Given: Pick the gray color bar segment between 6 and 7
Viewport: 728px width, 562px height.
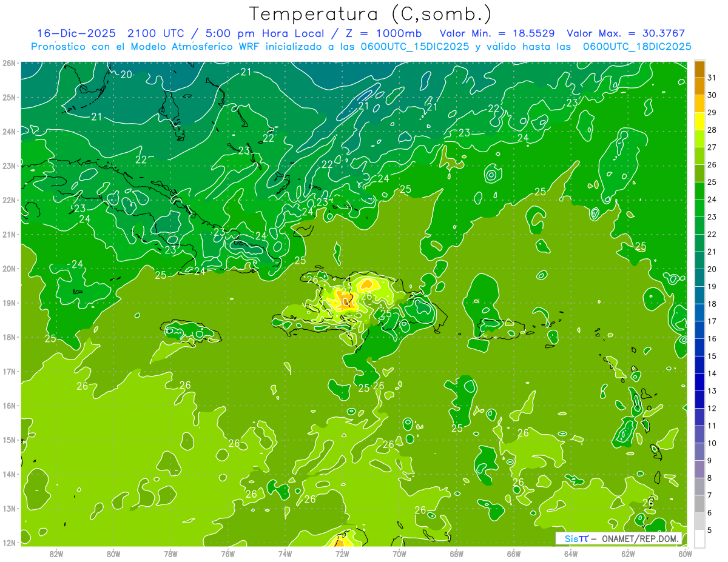Looking at the screenshot, I should coord(699,504).
